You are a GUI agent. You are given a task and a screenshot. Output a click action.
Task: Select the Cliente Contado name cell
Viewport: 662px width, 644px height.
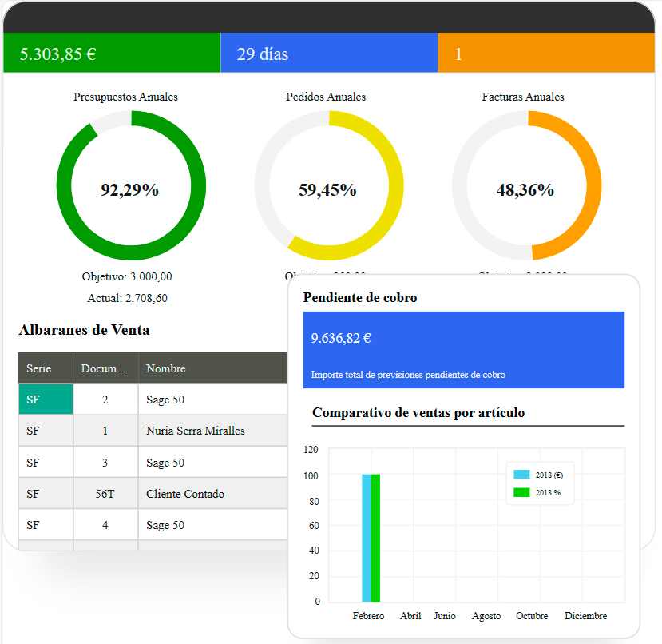point(212,494)
